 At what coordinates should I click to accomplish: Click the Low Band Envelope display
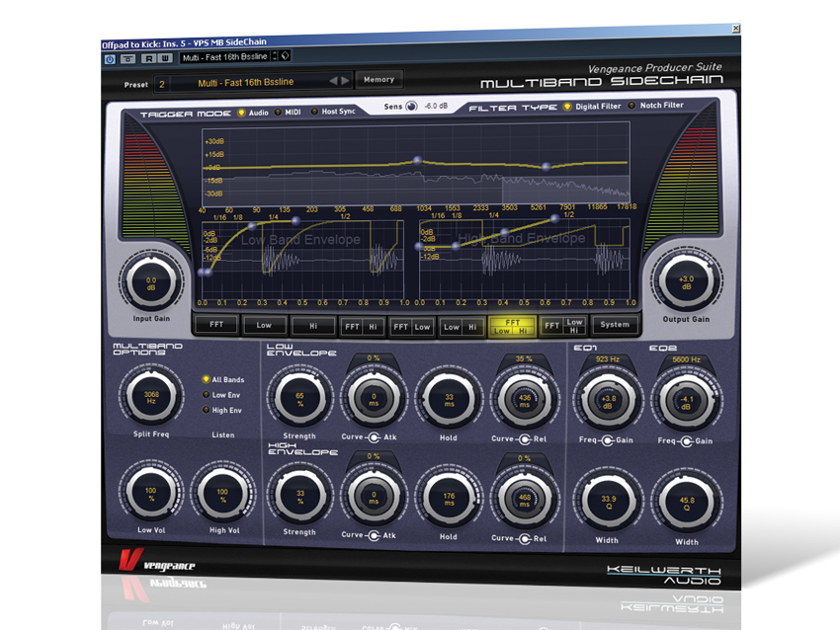click(x=302, y=260)
